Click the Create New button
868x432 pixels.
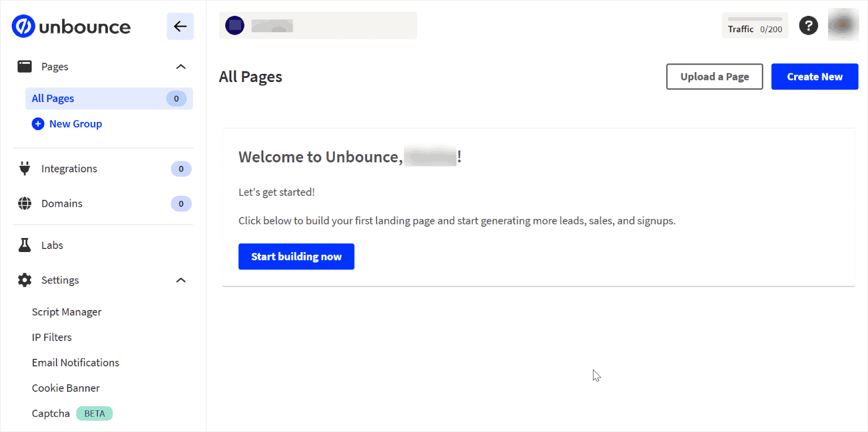[814, 76]
